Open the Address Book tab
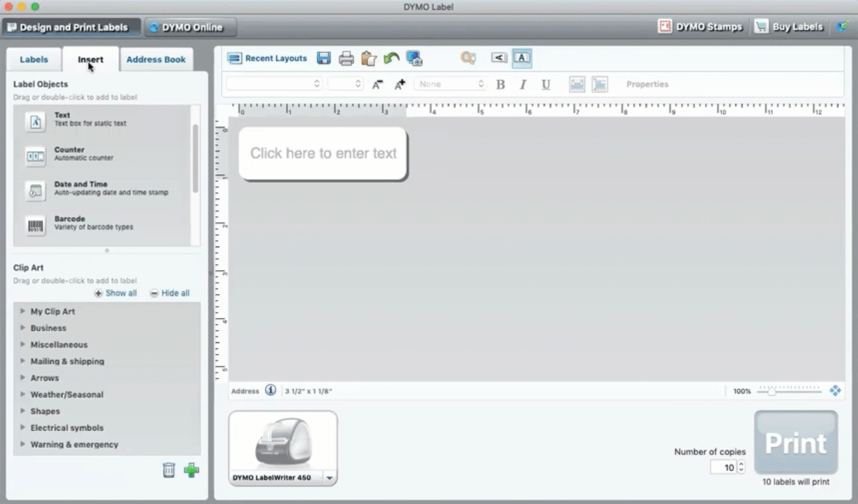The image size is (858, 504). pyautogui.click(x=156, y=59)
